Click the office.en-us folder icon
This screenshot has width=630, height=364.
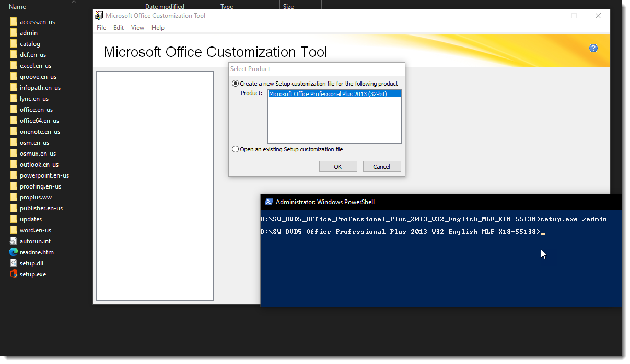click(14, 110)
